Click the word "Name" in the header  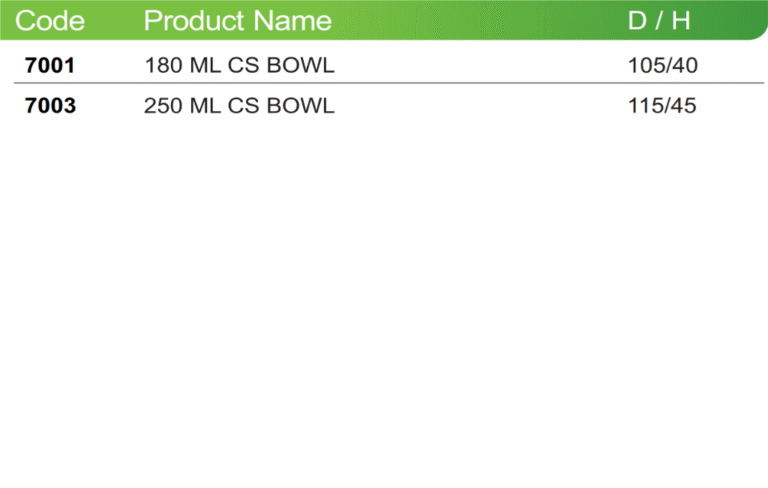coord(293,21)
